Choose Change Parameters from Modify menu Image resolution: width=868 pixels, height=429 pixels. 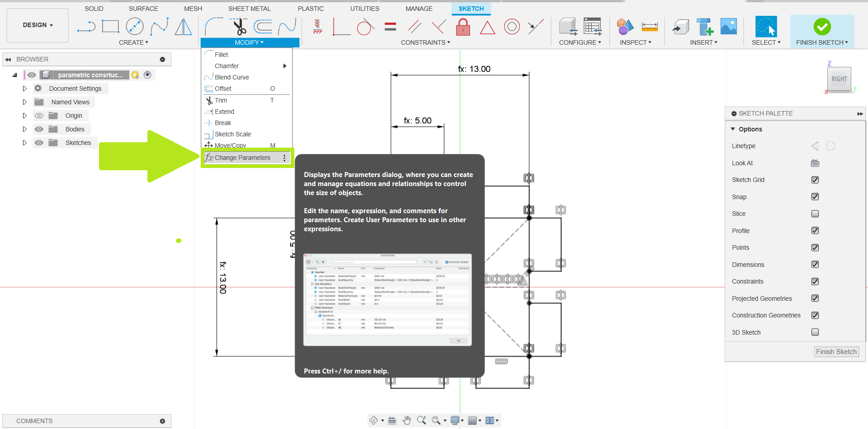pos(242,158)
